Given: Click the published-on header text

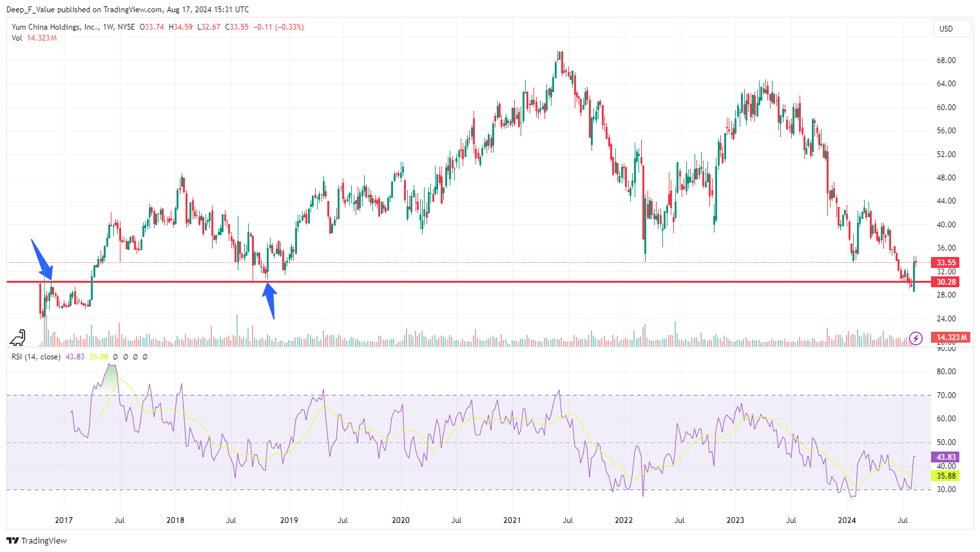Looking at the screenshot, I should pyautogui.click(x=128, y=10).
